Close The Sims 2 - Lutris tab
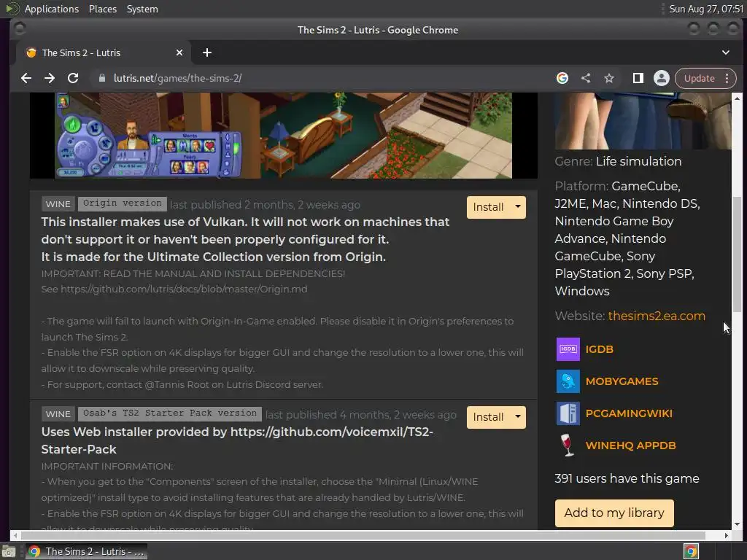The height and width of the screenshot is (560, 747). coord(179,52)
